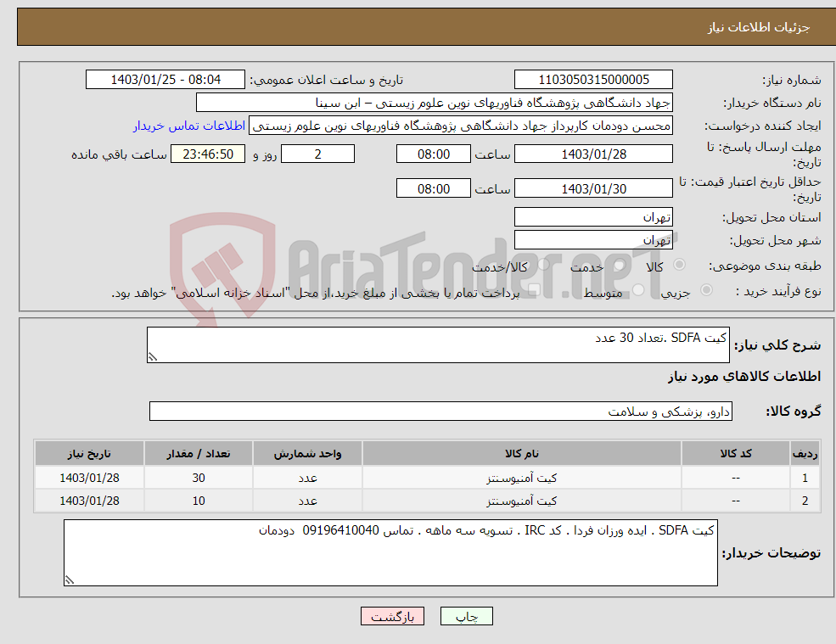The height and width of the screenshot is (644, 836).
Task: Select the کالا radio button
Action: click(x=679, y=265)
